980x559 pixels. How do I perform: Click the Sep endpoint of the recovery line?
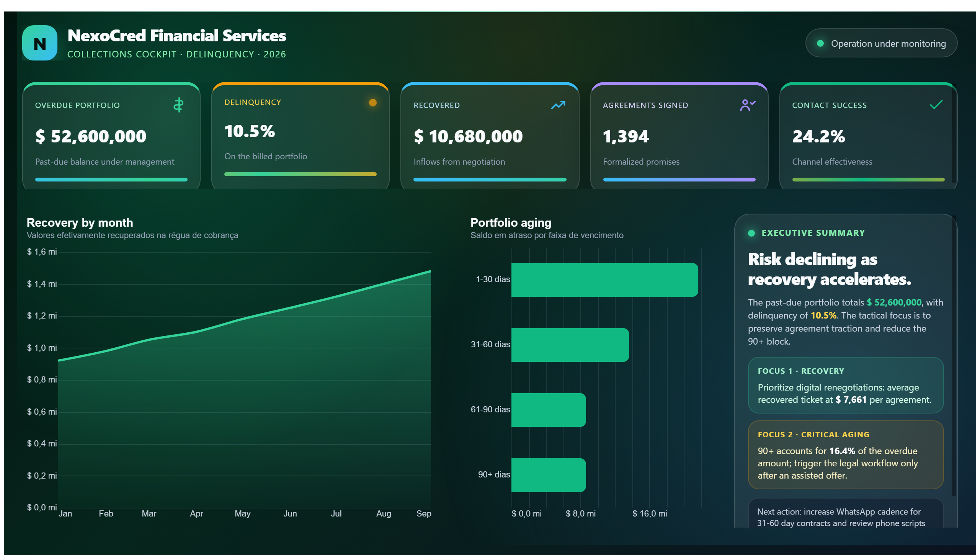(x=430, y=271)
